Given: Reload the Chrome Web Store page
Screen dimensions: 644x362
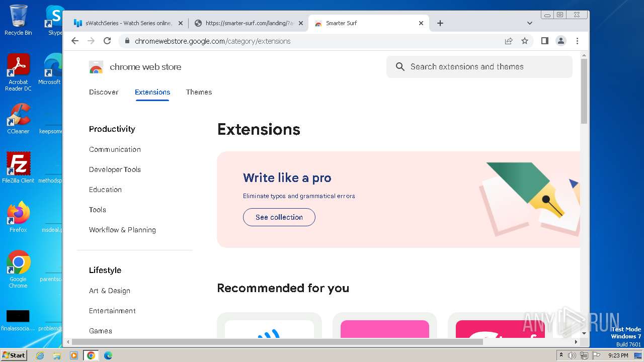Looking at the screenshot, I should point(107,41).
